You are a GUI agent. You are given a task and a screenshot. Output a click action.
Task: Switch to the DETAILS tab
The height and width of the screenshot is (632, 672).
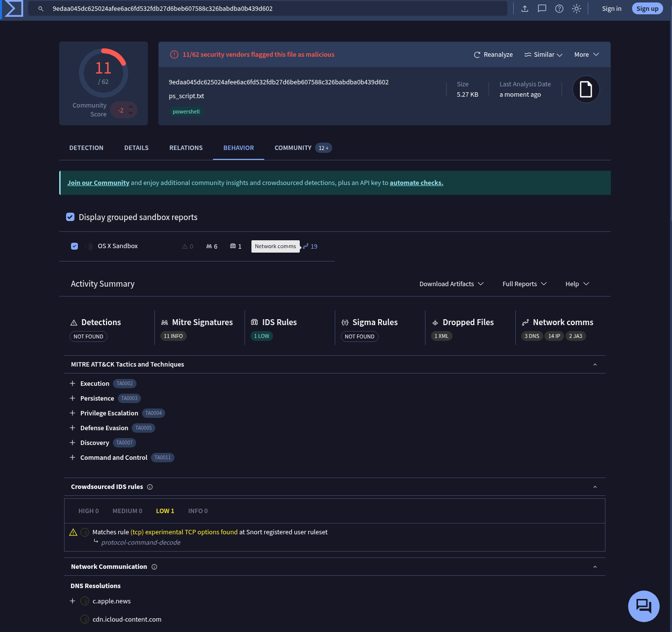[x=137, y=148]
